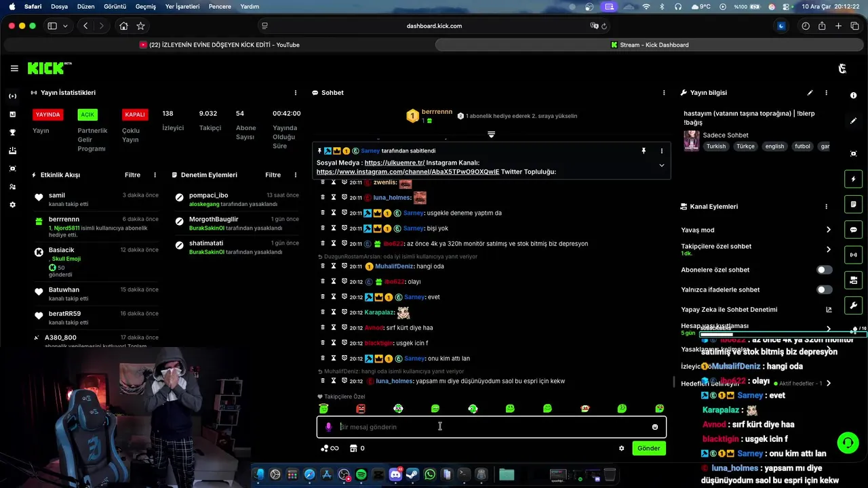This screenshot has height=488, width=868.
Task: Toggle the lightning activity feed widget button
Action: pos(854,180)
